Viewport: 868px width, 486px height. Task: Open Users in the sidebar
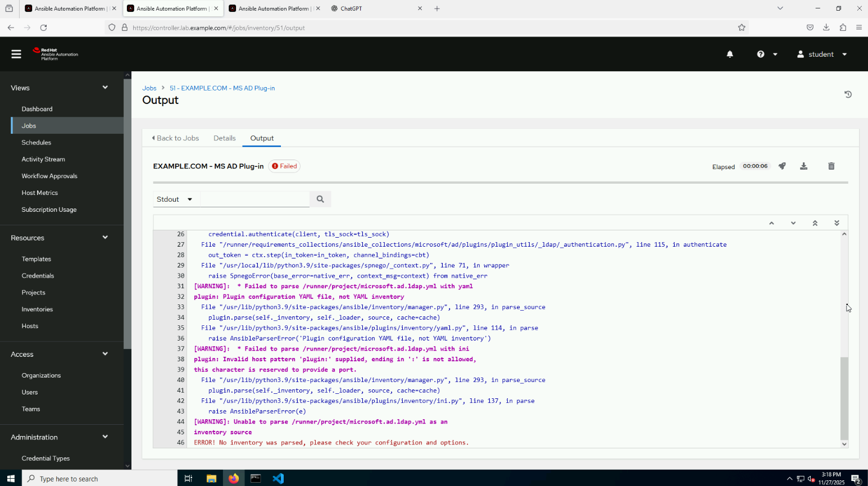(x=30, y=392)
